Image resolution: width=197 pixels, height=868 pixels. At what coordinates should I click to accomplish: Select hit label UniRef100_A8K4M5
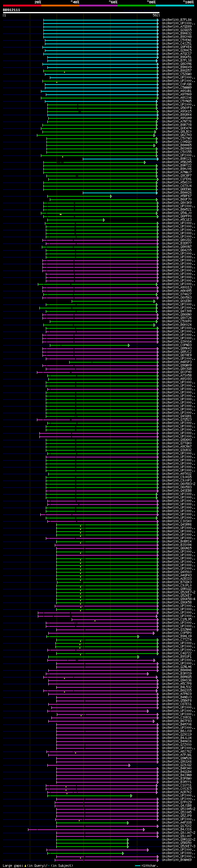[x=176, y=291]
